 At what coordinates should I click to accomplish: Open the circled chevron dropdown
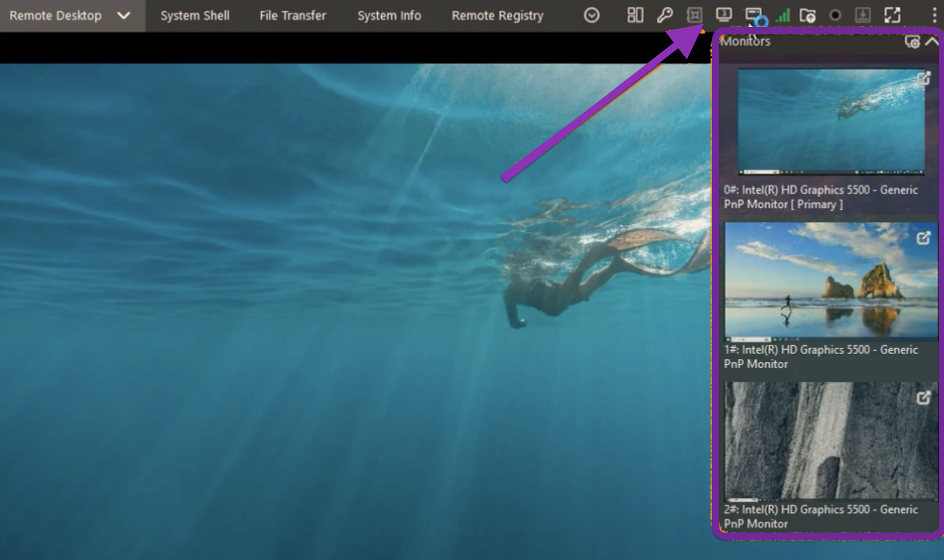[592, 15]
